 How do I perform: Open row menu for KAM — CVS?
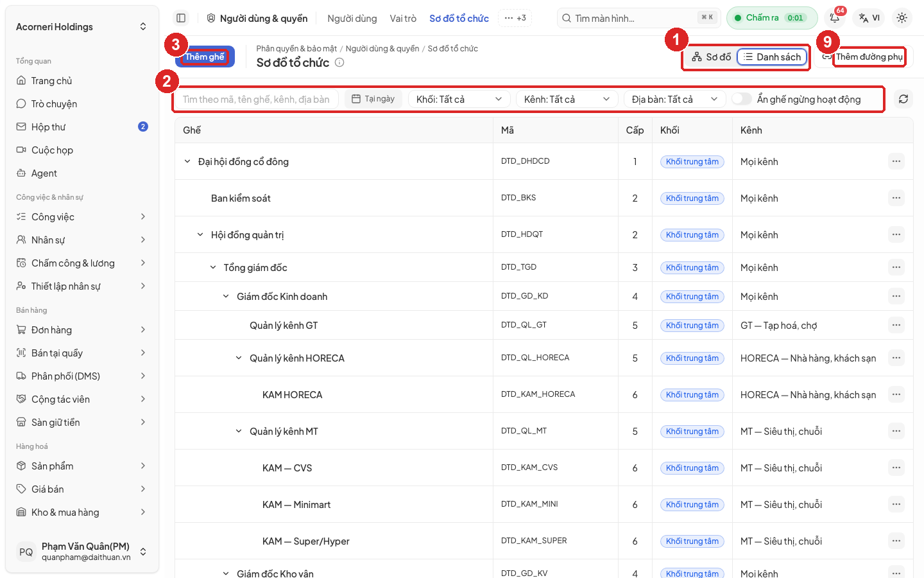click(x=896, y=468)
